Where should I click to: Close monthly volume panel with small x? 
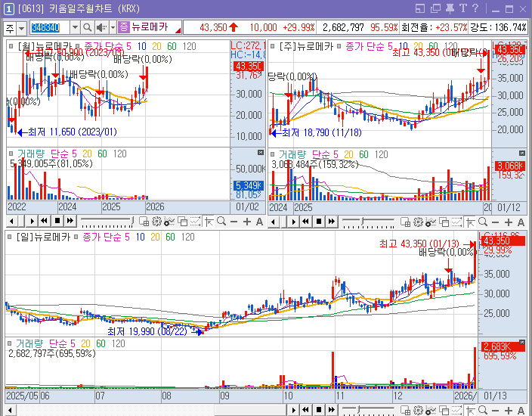261,153
